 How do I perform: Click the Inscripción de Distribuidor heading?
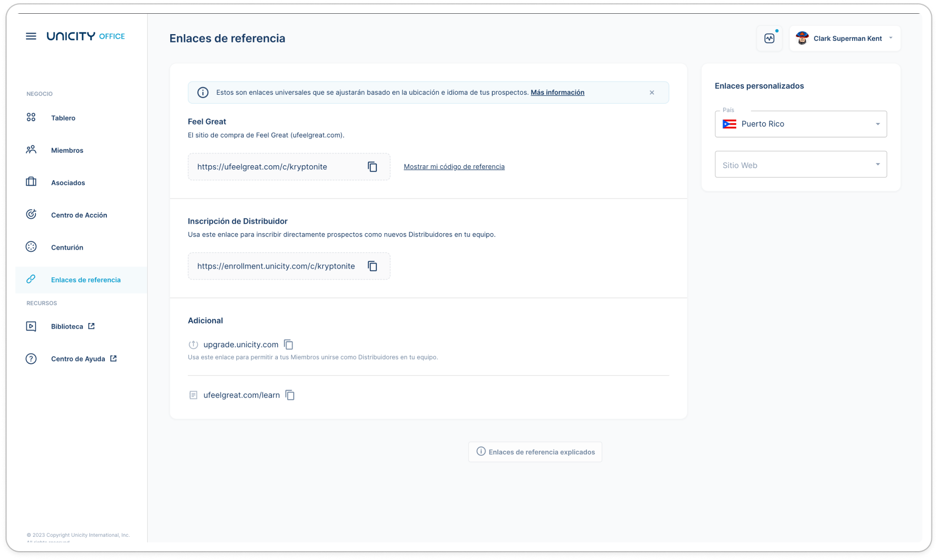238,221
